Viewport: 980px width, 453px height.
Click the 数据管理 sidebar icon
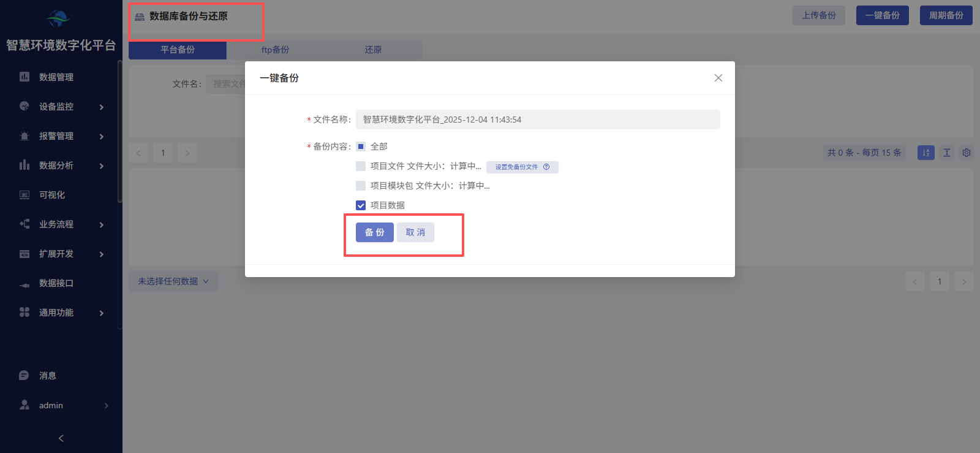24,77
